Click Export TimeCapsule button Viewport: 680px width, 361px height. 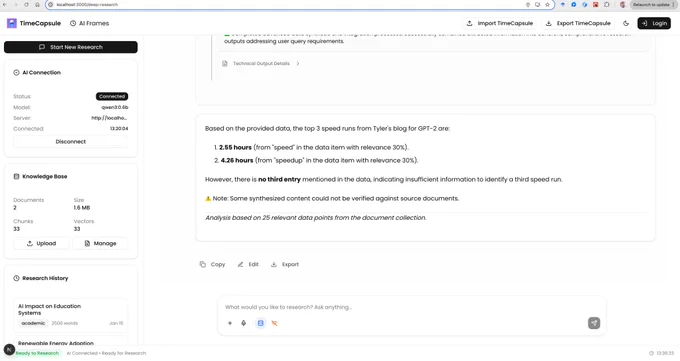[578, 23]
